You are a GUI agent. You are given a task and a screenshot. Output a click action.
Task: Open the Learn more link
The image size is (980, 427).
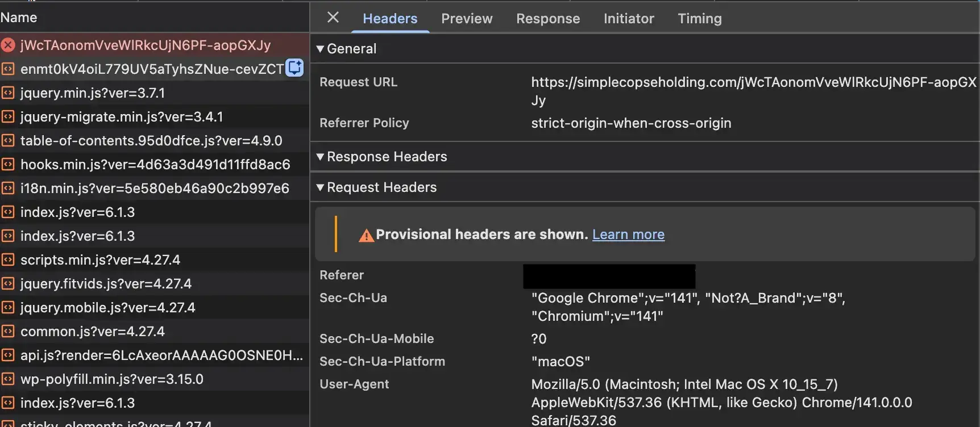(x=628, y=235)
